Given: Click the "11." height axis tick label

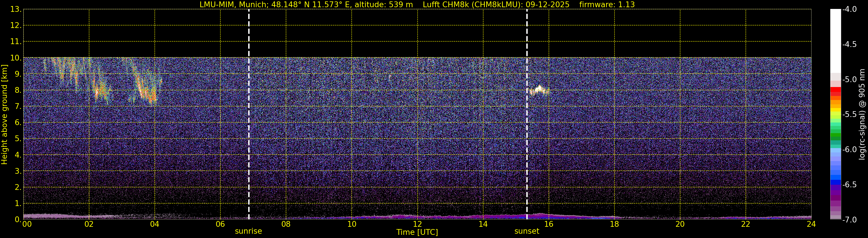Looking at the screenshot, I should [16, 41].
